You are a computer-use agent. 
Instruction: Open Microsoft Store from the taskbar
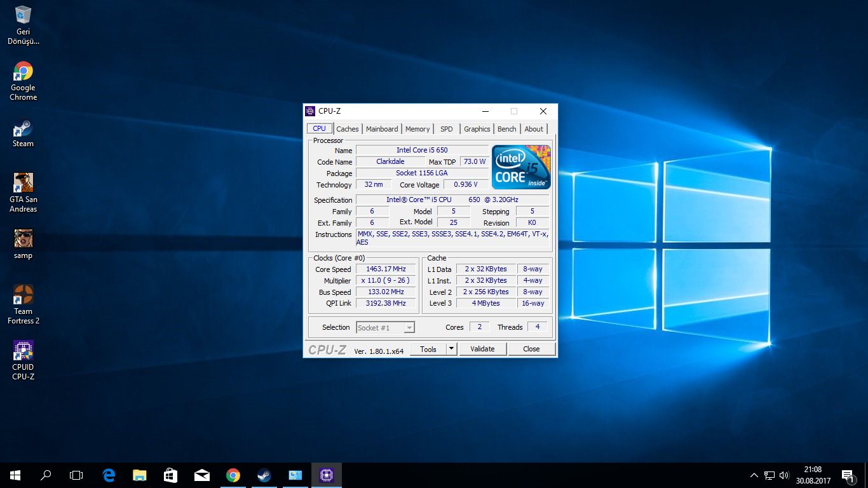(170, 475)
